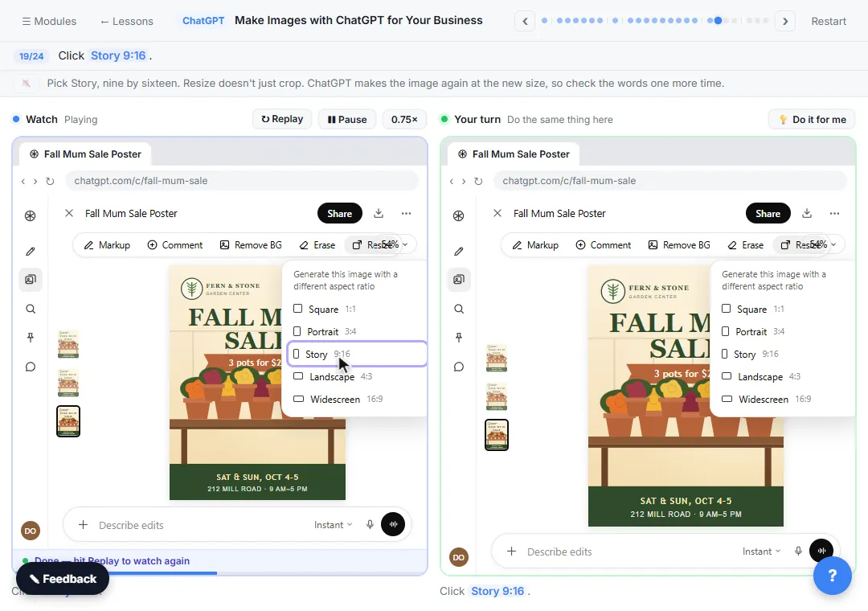Open the three-dot more menu in Your turn panel
The image size is (868, 611).
point(834,213)
